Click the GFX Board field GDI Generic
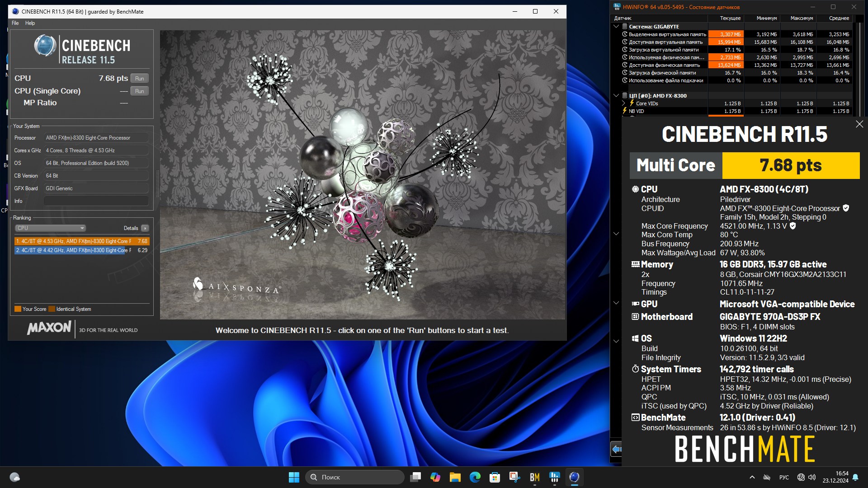 click(x=96, y=188)
